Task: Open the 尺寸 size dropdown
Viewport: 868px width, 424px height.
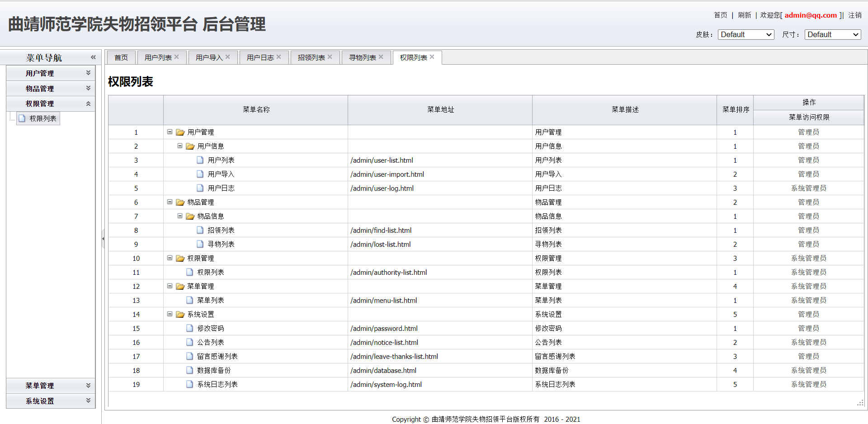Action: pos(833,34)
